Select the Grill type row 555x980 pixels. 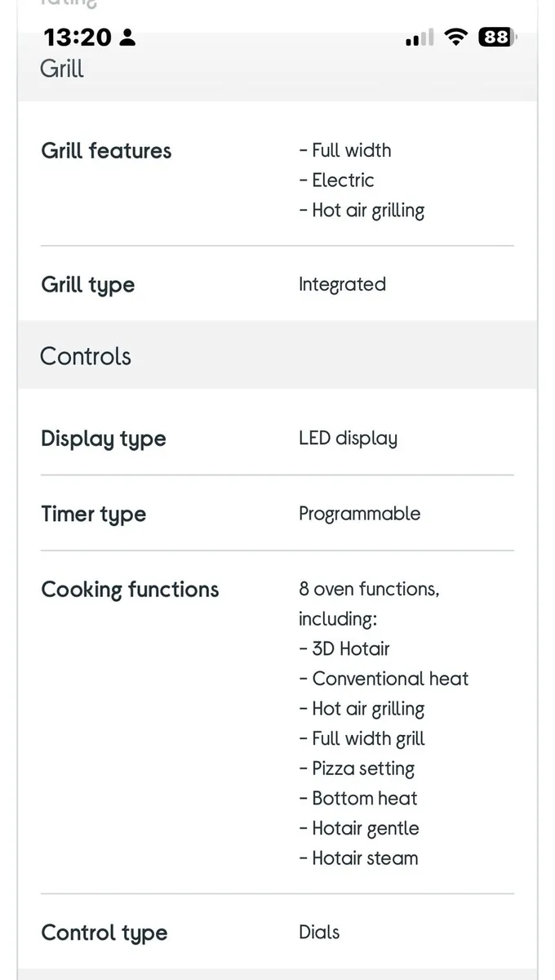87,284
